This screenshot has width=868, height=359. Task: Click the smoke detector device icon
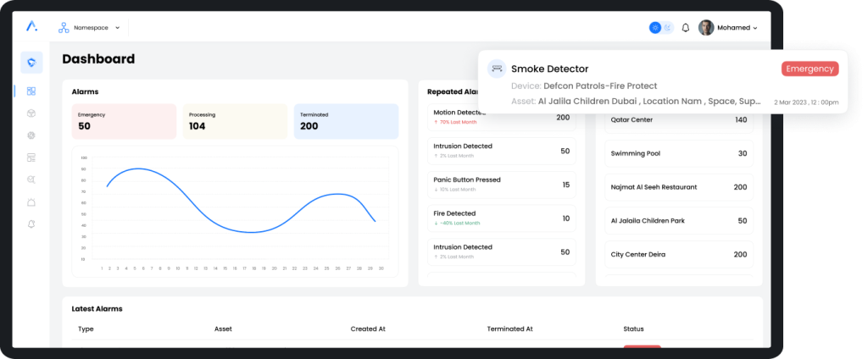[497, 69]
